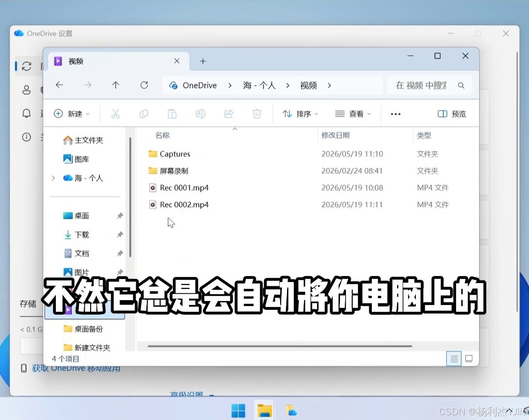Viewport: 529px width, 420px height.
Task: Click the navigation pane vertical scrollbar
Action: click(130, 198)
